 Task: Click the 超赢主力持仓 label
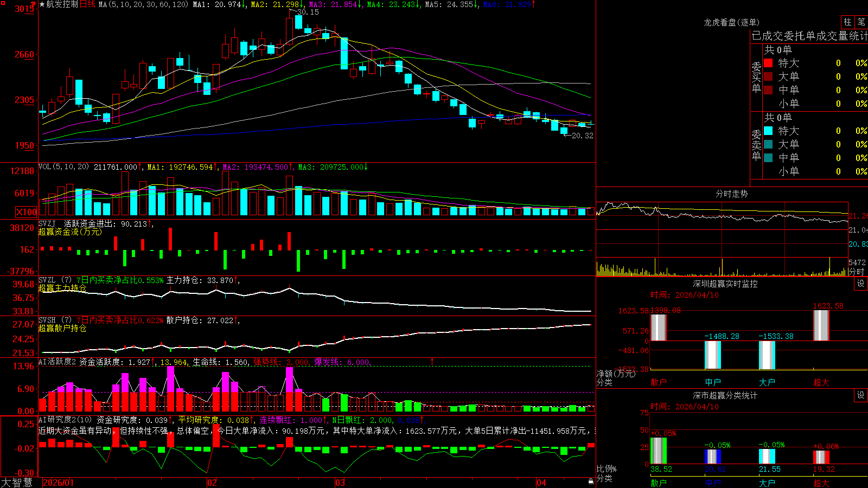62,288
